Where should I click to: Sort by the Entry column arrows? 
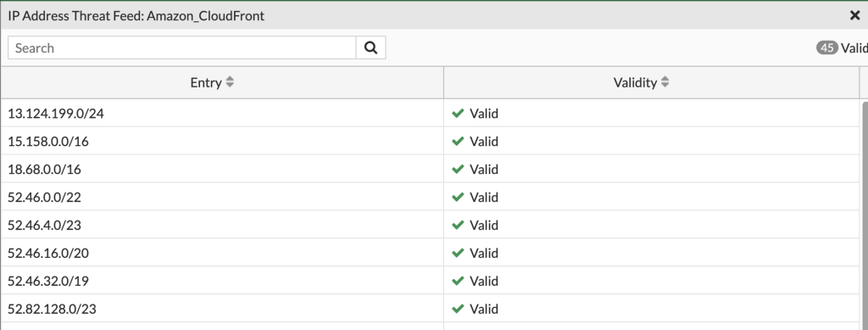230,82
